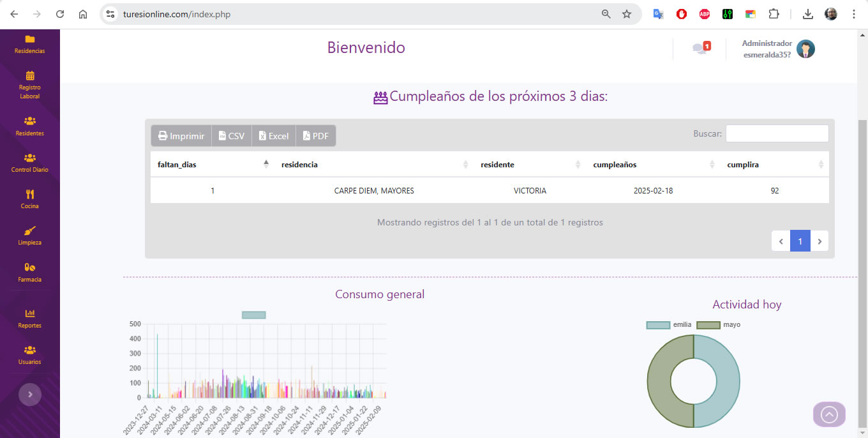Expand the sidebar with chevron button
The width and height of the screenshot is (868, 438).
coord(30,395)
